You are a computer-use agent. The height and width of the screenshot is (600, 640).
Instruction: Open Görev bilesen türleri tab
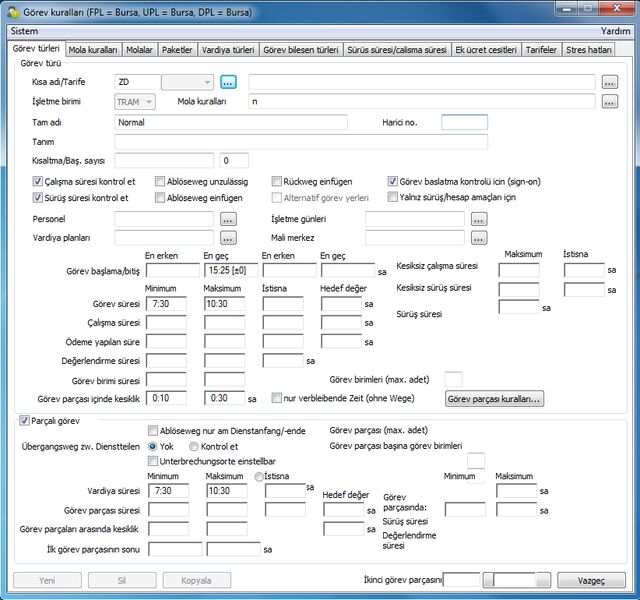tap(301, 50)
